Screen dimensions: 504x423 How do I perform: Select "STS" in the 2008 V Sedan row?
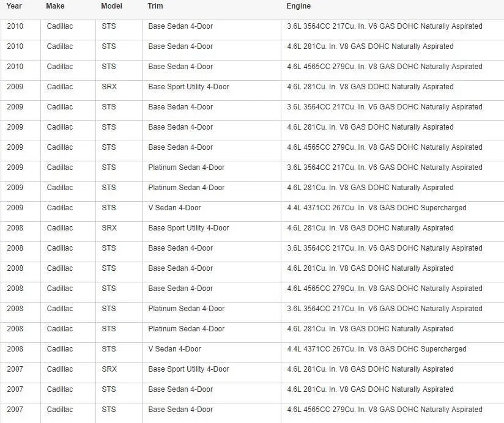click(109, 349)
